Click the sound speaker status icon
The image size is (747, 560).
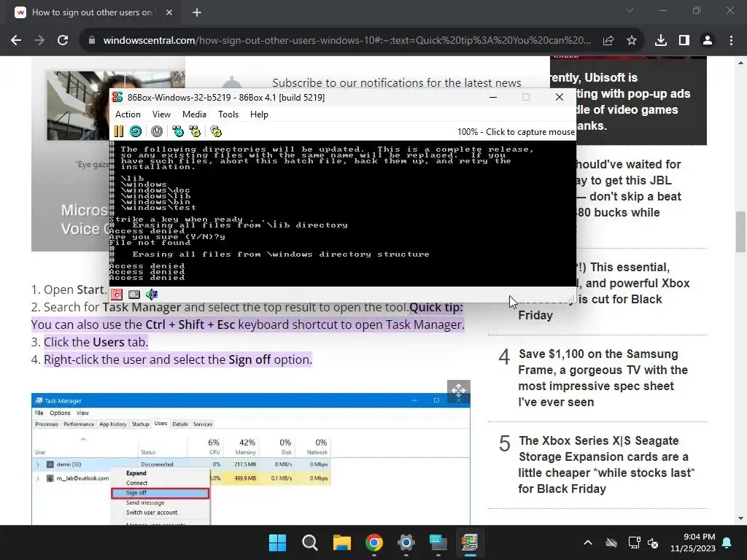tap(152, 295)
